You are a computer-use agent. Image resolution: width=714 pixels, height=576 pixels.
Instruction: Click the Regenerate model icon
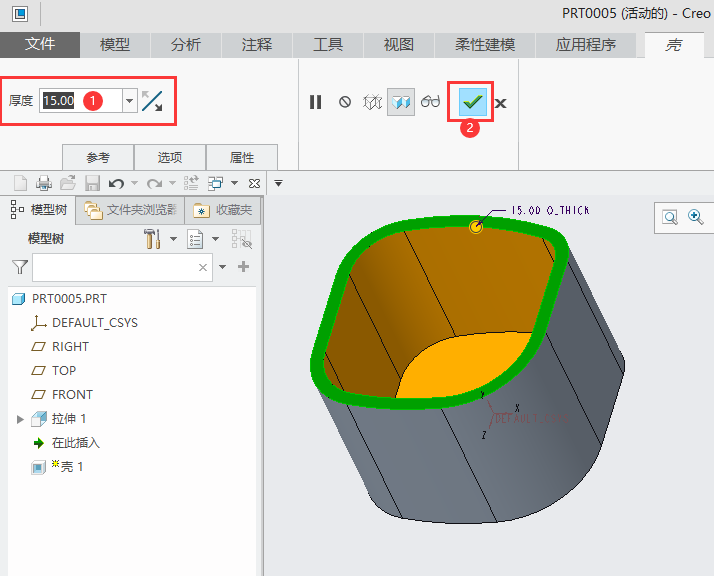point(191,183)
